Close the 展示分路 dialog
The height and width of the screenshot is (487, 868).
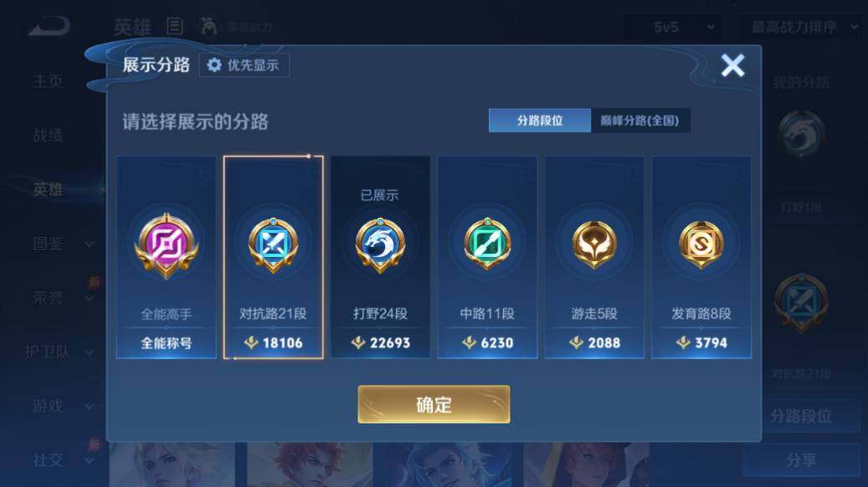(732, 65)
